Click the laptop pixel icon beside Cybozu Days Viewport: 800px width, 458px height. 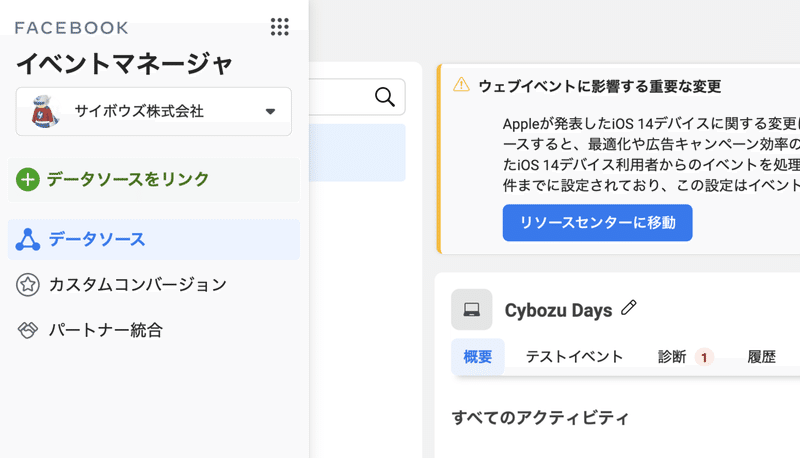click(x=471, y=310)
